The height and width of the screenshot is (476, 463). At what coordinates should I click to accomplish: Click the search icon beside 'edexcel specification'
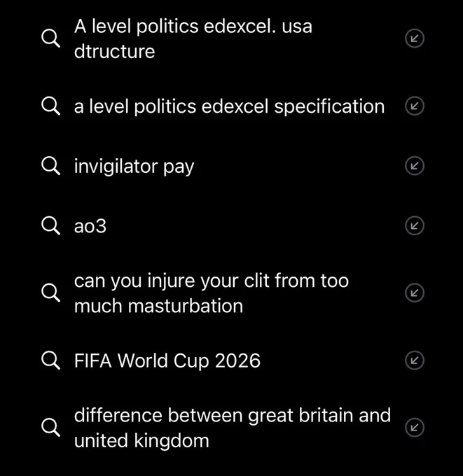click(50, 106)
